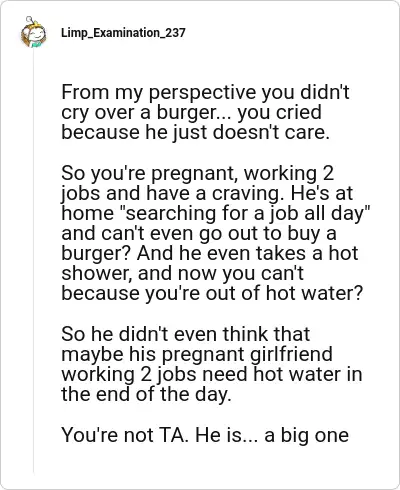Viewport: 400px width, 490px height.
Task: Click the word "girlfriend" in the third paragraph
Action: (x=291, y=354)
